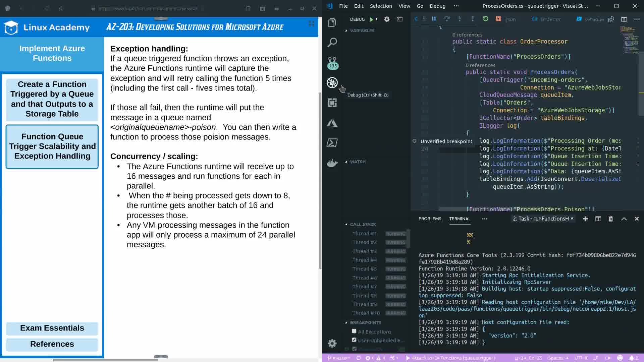Click the code editor minimap

[630, 40]
